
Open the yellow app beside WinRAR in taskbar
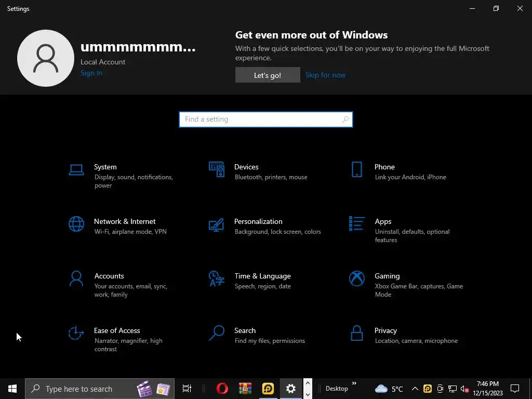268,389
